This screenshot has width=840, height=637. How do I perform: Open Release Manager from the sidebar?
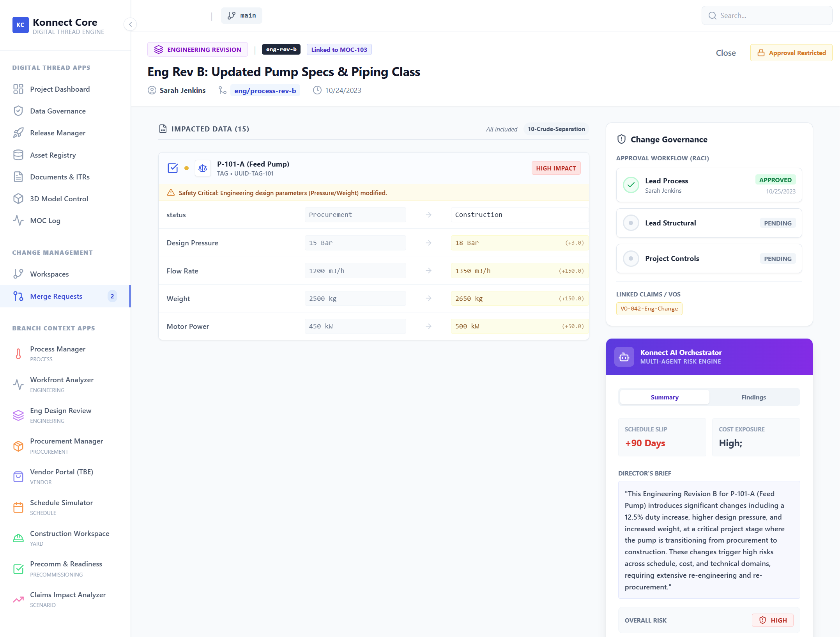click(57, 133)
